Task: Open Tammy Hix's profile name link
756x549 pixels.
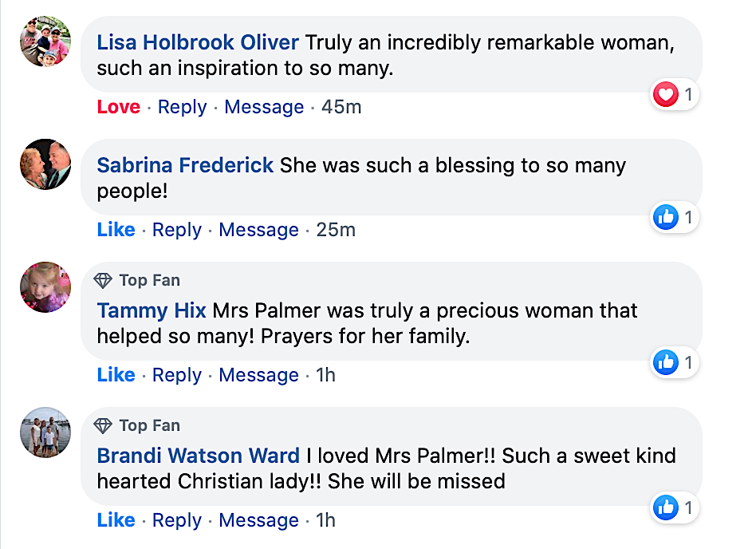Action: (152, 310)
